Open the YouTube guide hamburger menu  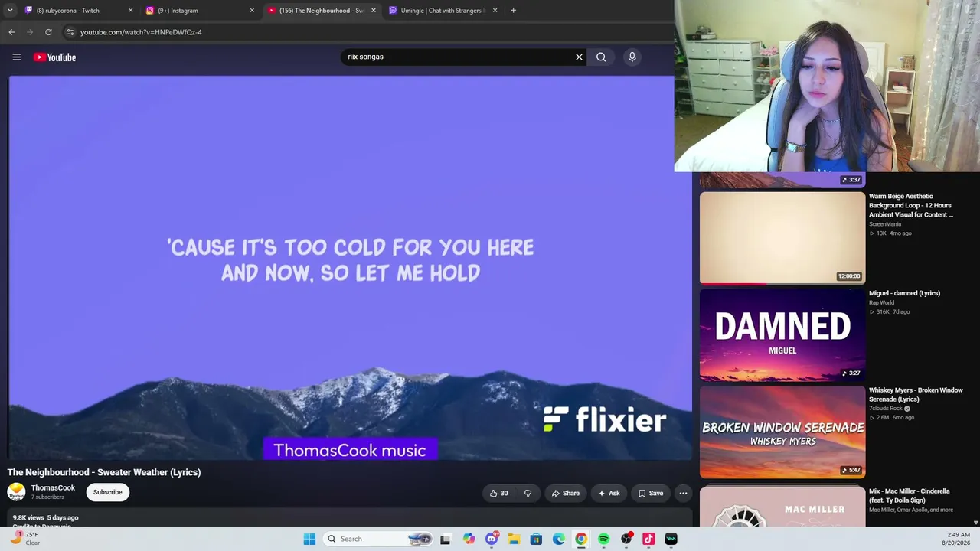click(x=16, y=57)
